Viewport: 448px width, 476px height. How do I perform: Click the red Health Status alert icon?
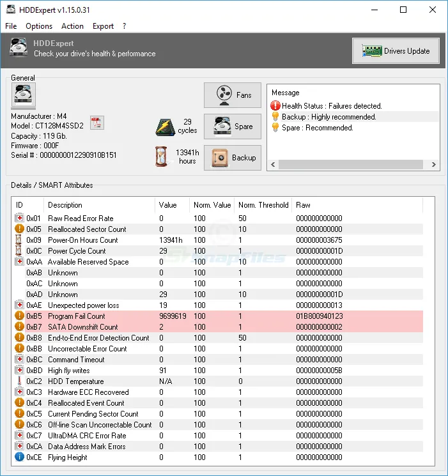click(275, 105)
